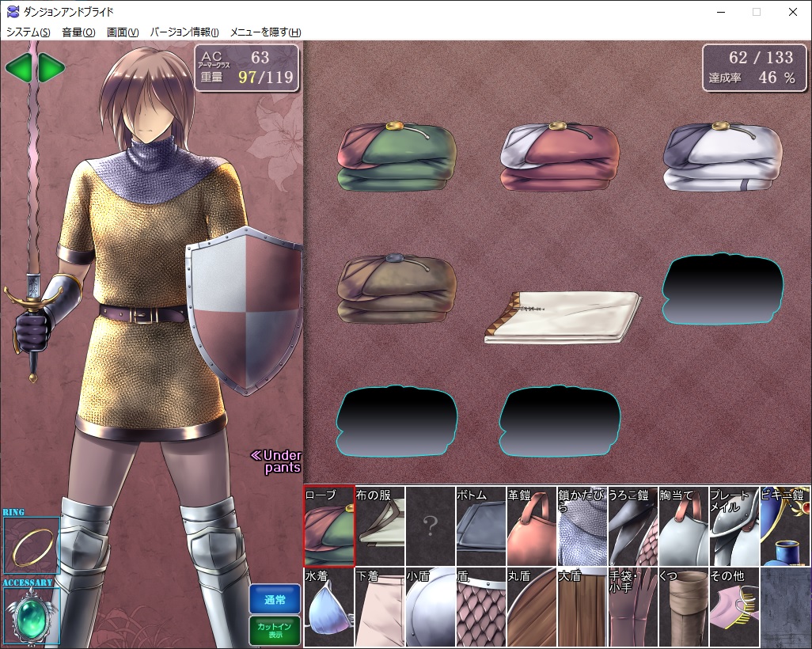The height and width of the screenshot is (649, 812).
Task: Select the unknown question mark category
Action: pos(431,526)
